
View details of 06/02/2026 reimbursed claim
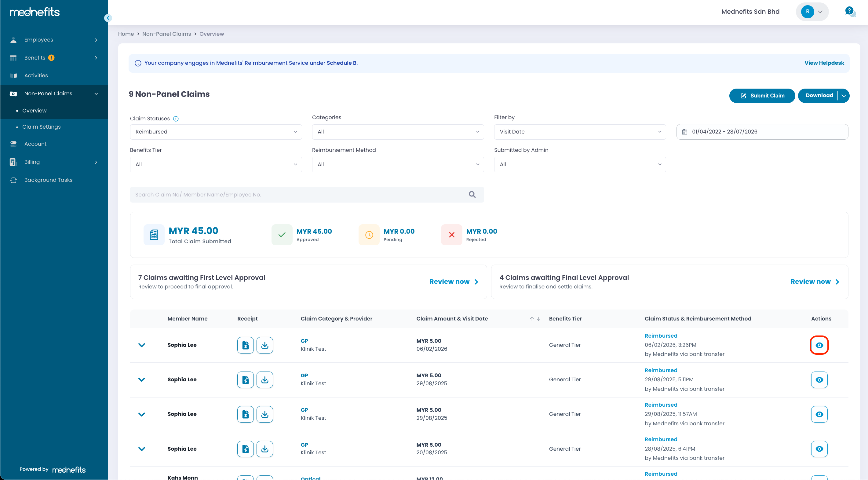[819, 345]
